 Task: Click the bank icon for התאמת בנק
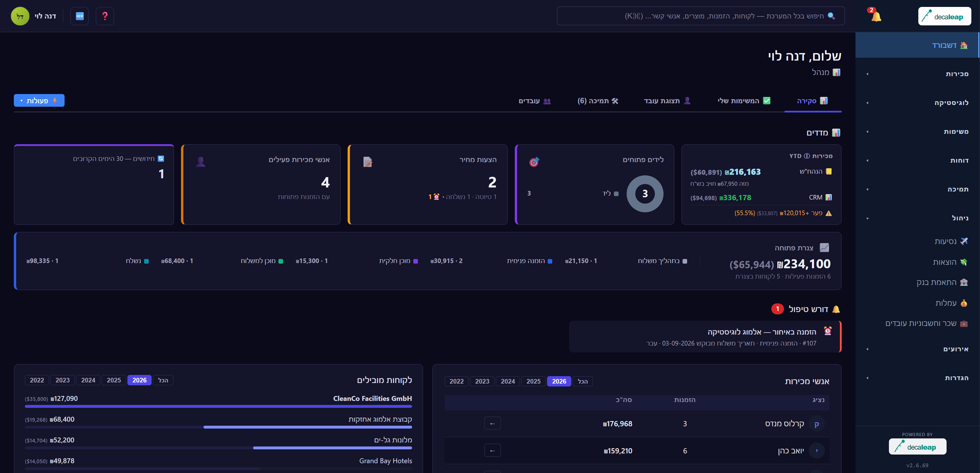click(964, 282)
